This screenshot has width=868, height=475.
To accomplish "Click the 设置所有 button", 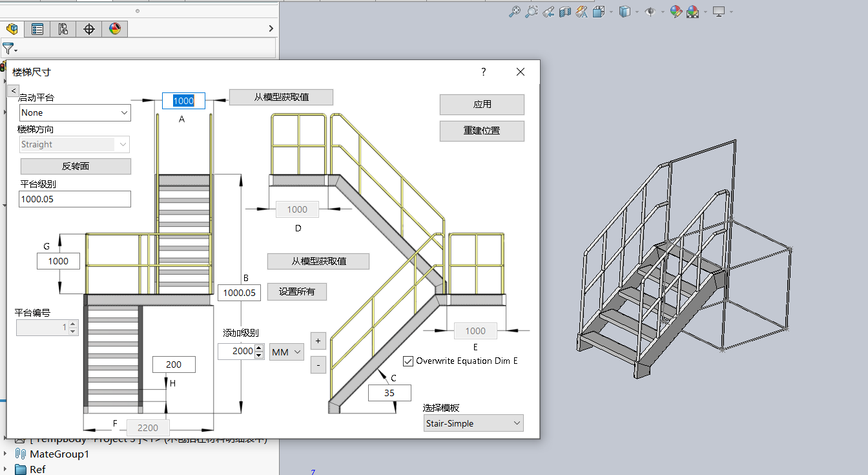I will coord(297,291).
